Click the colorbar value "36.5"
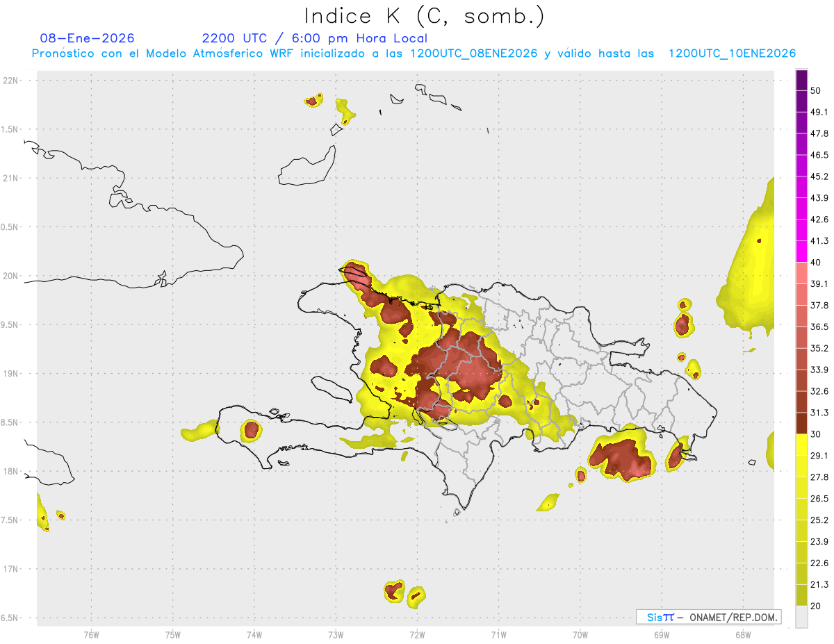The height and width of the screenshot is (644, 834). pos(819,327)
